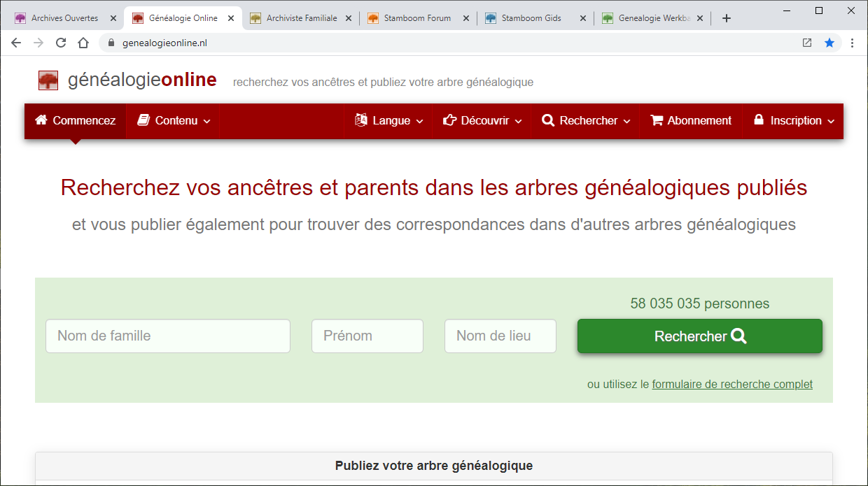The width and height of the screenshot is (868, 486).
Task: Focus the Nom de famille field
Action: pos(168,336)
